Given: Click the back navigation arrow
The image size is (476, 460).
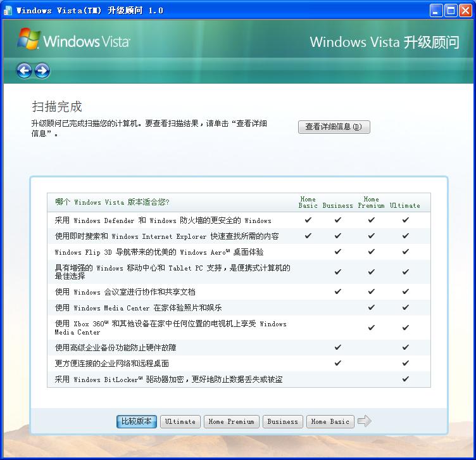Looking at the screenshot, I should [x=24, y=71].
